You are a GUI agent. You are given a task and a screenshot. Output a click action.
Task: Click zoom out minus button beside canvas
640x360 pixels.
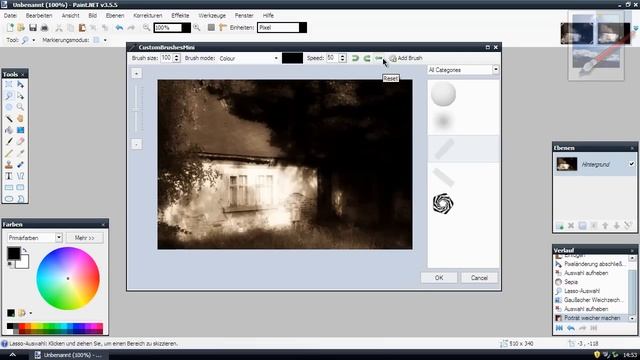point(137,144)
